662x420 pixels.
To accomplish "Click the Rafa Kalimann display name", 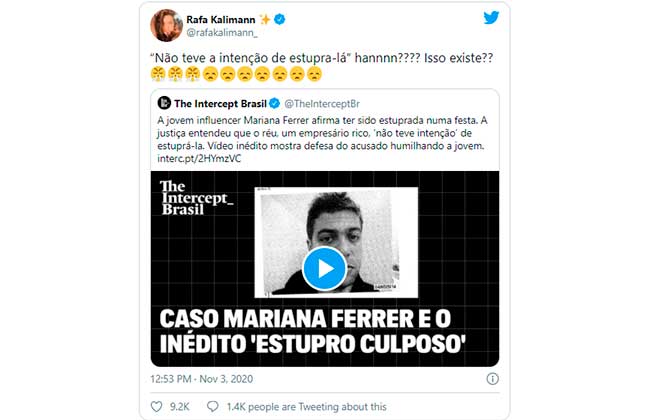I will pos(221,19).
